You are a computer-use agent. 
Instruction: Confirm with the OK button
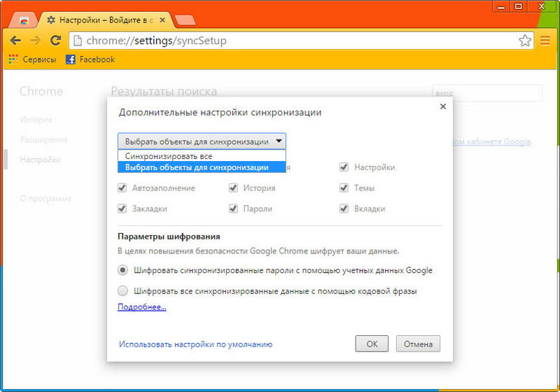tap(372, 344)
